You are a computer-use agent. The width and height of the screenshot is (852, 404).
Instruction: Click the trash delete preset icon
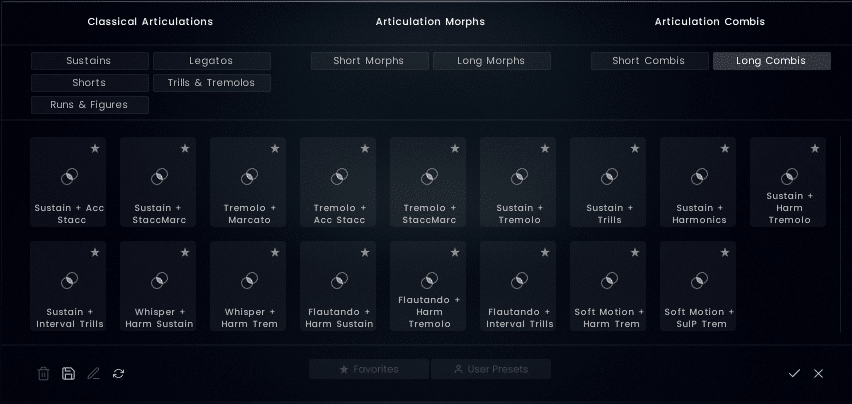pyautogui.click(x=43, y=373)
